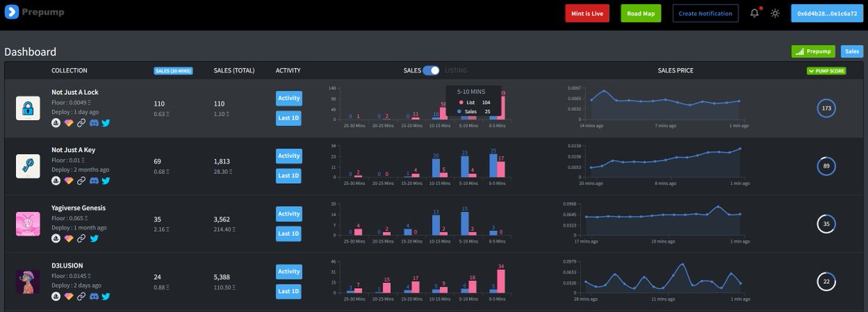Click Activity button for Not Just A Key
This screenshot has height=312, width=868.
[289, 156]
